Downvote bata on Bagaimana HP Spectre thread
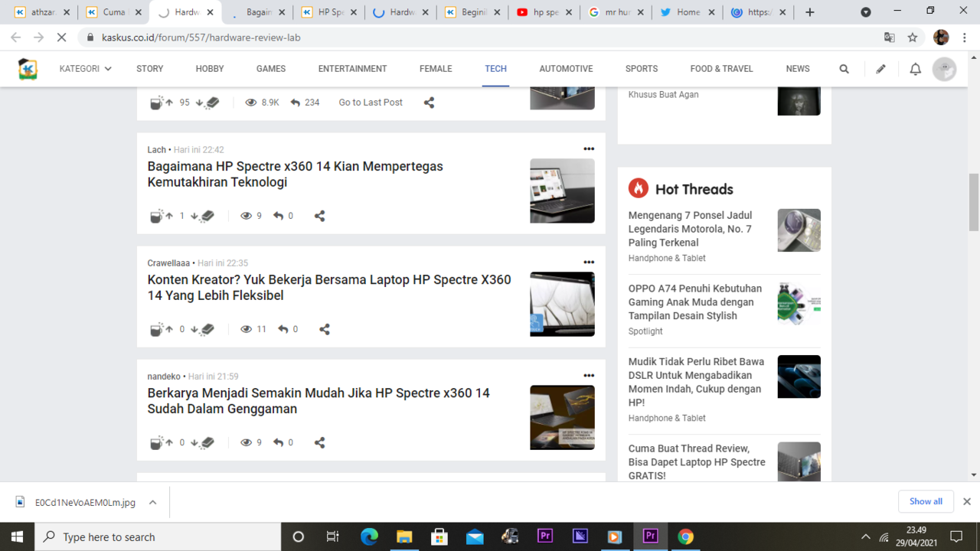 [204, 216]
